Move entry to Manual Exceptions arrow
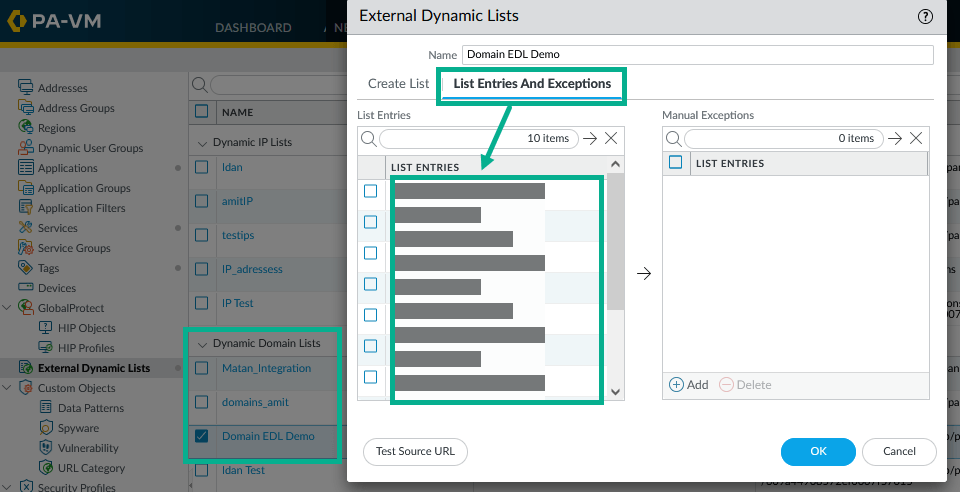 (x=644, y=273)
